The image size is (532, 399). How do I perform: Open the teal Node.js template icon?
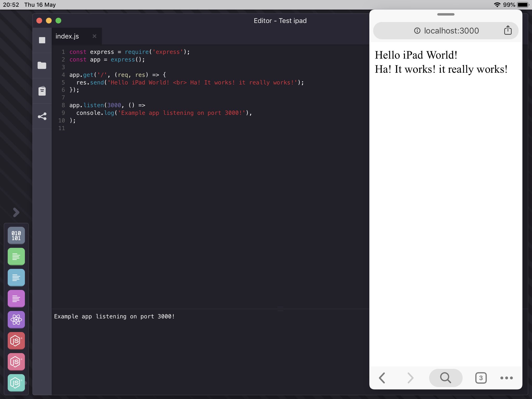16,383
